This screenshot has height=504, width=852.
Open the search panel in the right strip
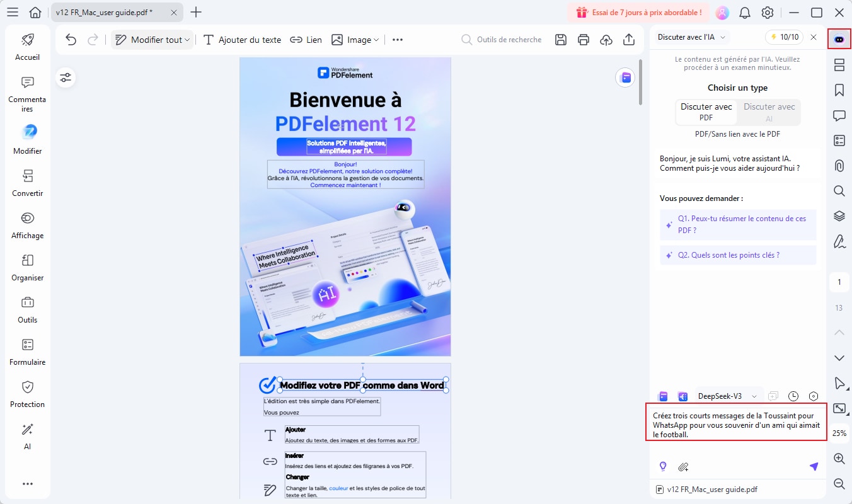click(x=839, y=191)
